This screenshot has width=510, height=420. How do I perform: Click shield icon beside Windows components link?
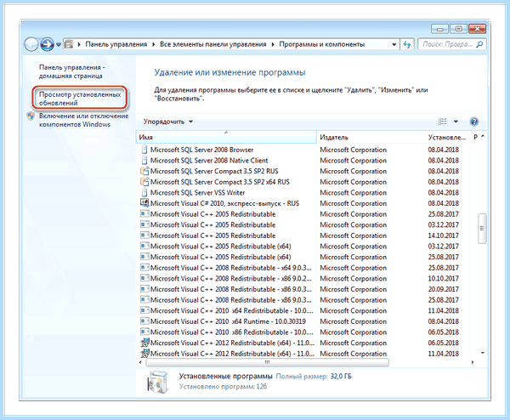click(31, 116)
